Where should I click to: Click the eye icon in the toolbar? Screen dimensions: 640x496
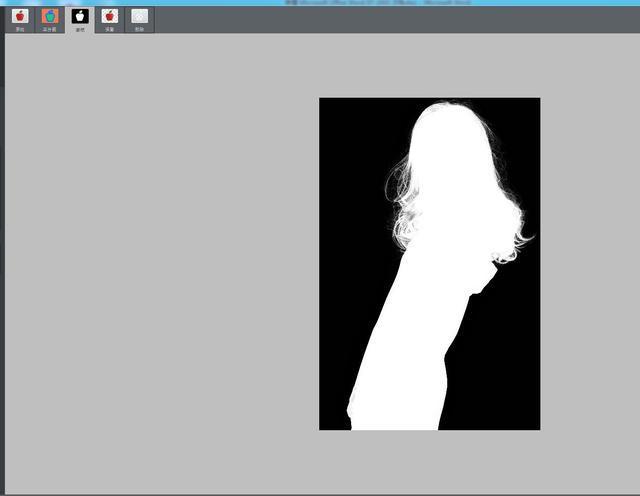click(139, 16)
